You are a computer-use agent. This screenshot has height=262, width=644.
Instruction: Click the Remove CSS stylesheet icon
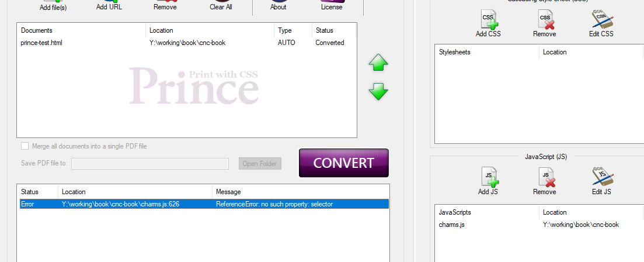tap(544, 22)
